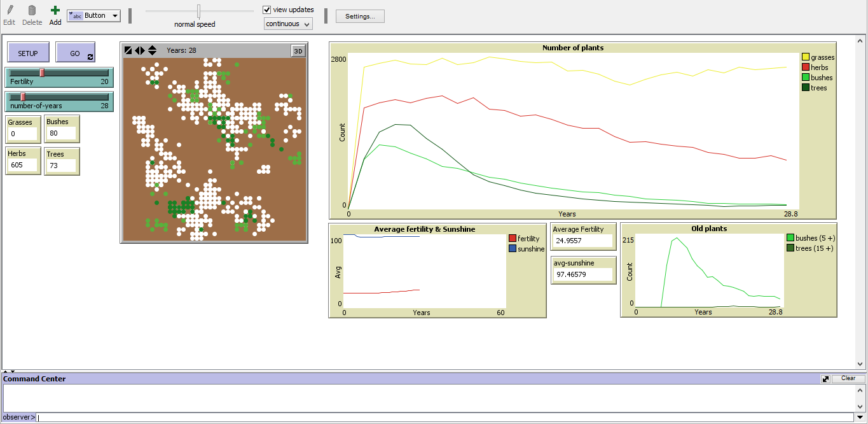Viewport: 868px width, 424px height.
Task: Open the continuous update mode dropdown
Action: [x=288, y=24]
